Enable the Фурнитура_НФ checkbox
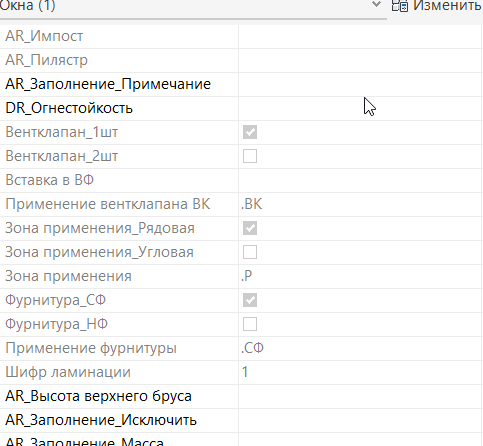Screen dimensions: 483x446 tap(250, 324)
